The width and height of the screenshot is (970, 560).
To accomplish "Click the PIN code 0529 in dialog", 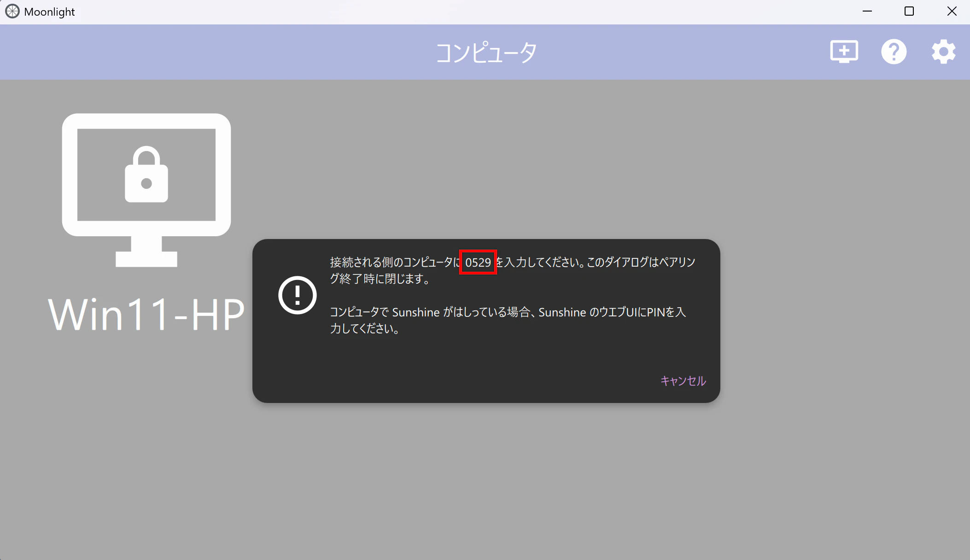I will click(x=478, y=262).
